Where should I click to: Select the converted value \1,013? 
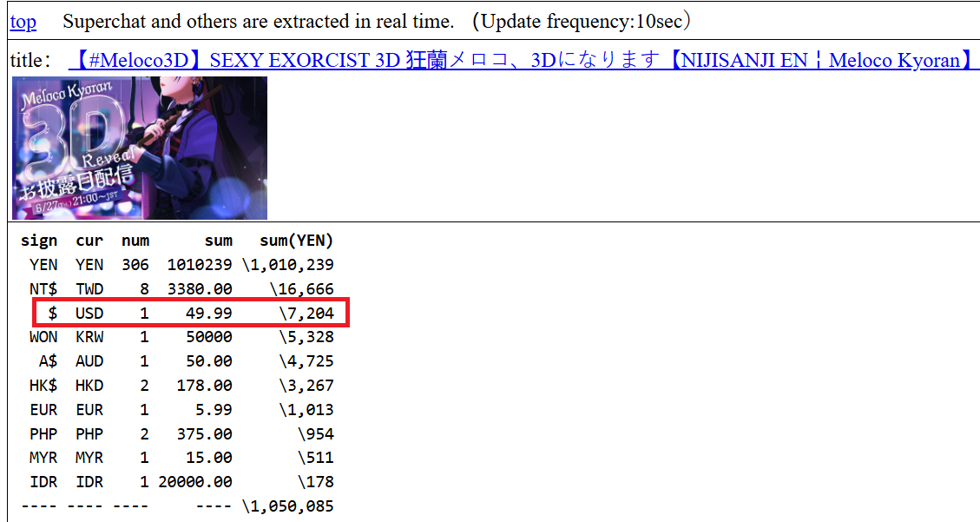click(x=306, y=410)
